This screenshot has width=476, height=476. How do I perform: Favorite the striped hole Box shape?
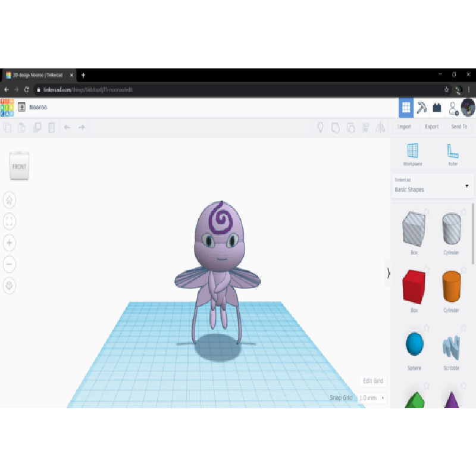pyautogui.click(x=427, y=212)
